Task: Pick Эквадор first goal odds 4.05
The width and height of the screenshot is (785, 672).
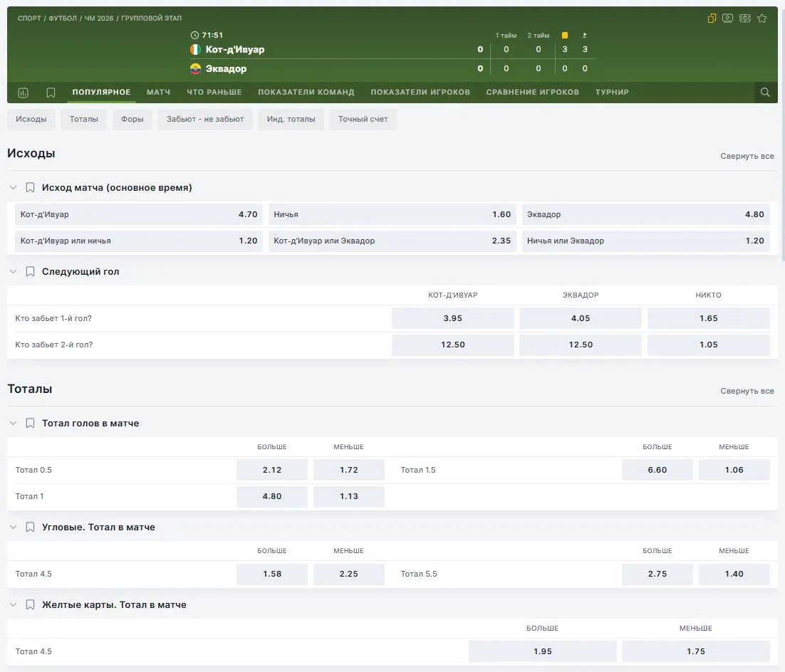Action: (581, 318)
